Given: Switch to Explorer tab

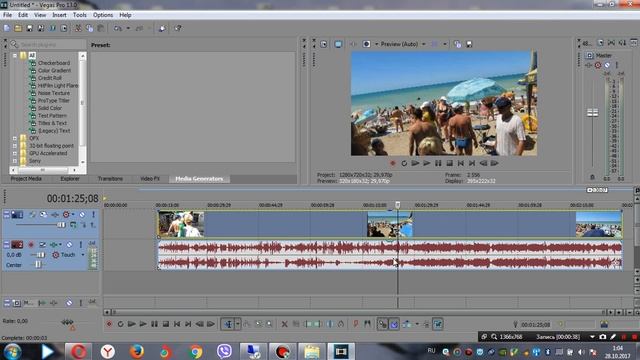Looking at the screenshot, I should coord(70,179).
